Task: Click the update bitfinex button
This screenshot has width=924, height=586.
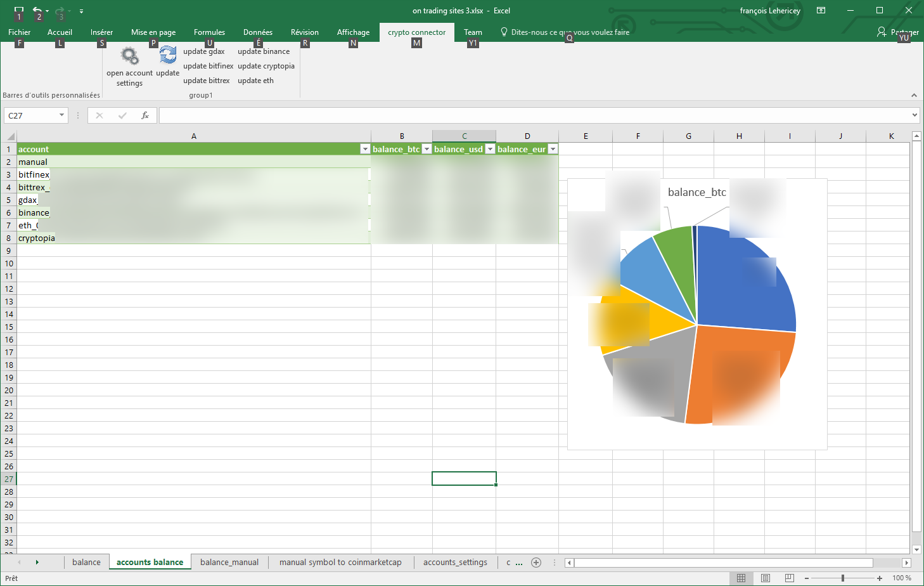Action: pyautogui.click(x=209, y=66)
